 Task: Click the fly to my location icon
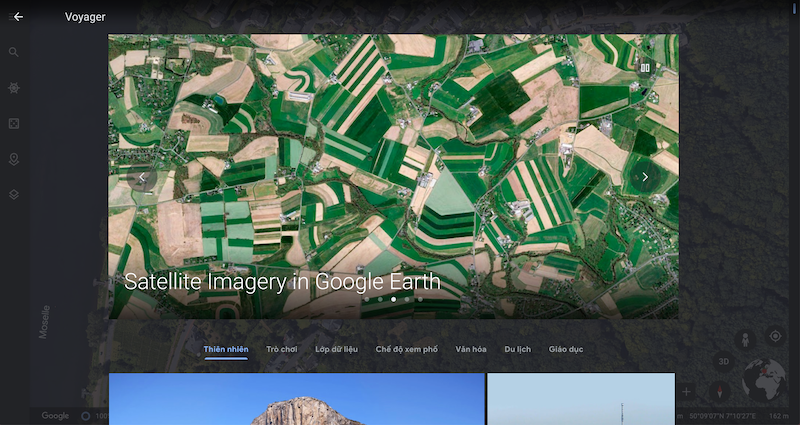point(775,337)
